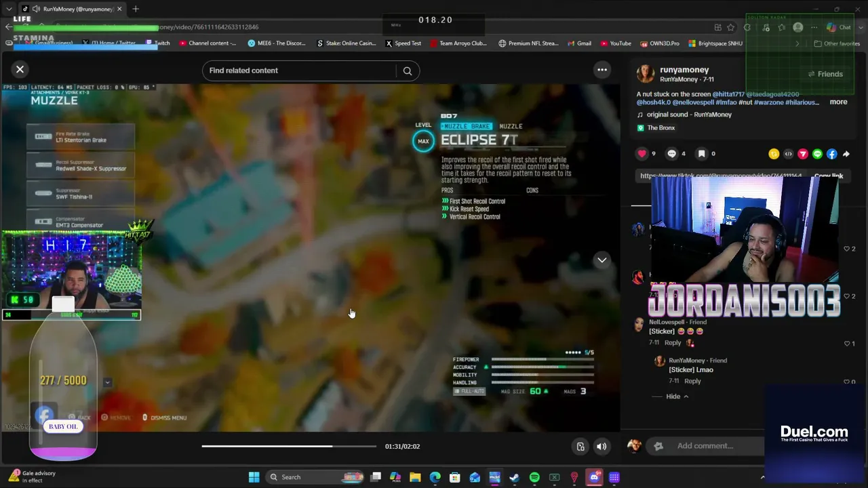Viewport: 868px width, 488px height.
Task: Open the browser tab list dropdown
Action: [x=9, y=9]
